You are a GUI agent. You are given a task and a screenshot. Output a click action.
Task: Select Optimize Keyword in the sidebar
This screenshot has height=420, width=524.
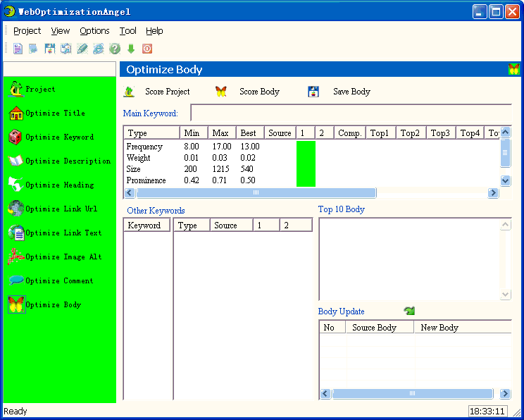[x=51, y=137]
